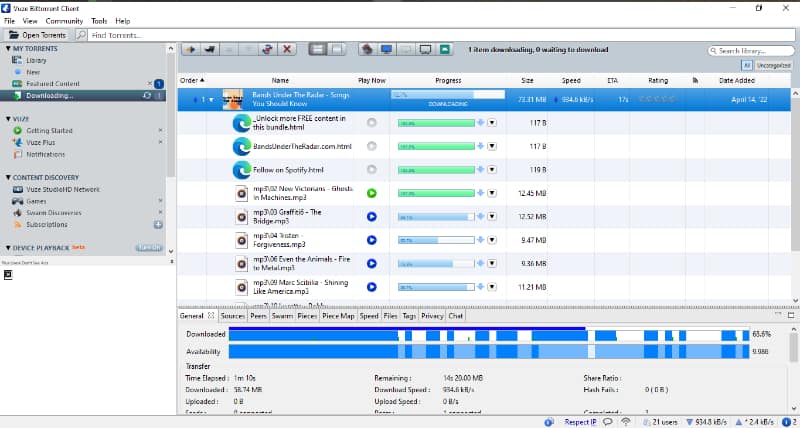Open the Files tab
Viewport: 800px width, 428px height.
390,316
